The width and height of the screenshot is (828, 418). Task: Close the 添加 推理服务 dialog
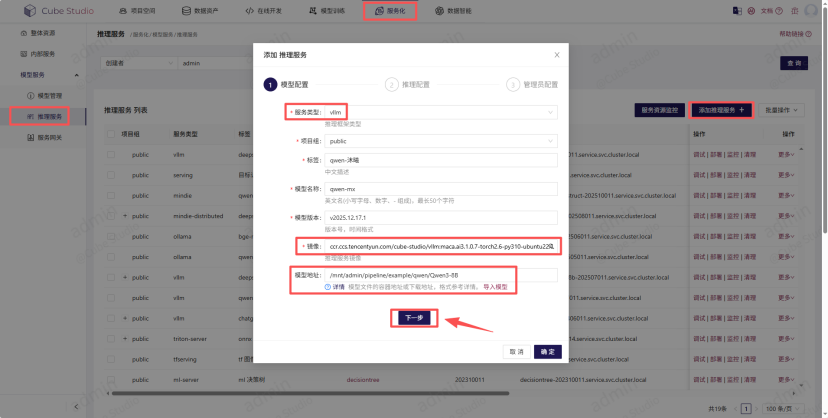pyautogui.click(x=557, y=55)
